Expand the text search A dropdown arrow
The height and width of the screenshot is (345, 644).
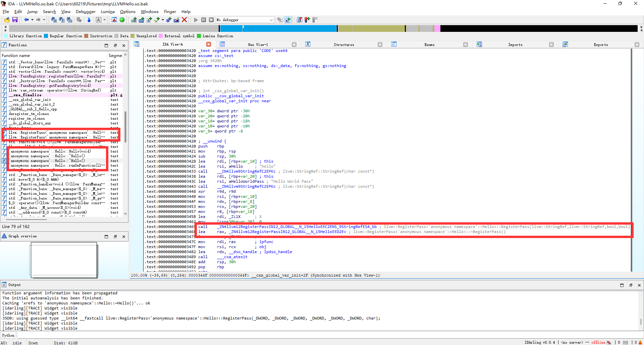(x=104, y=20)
